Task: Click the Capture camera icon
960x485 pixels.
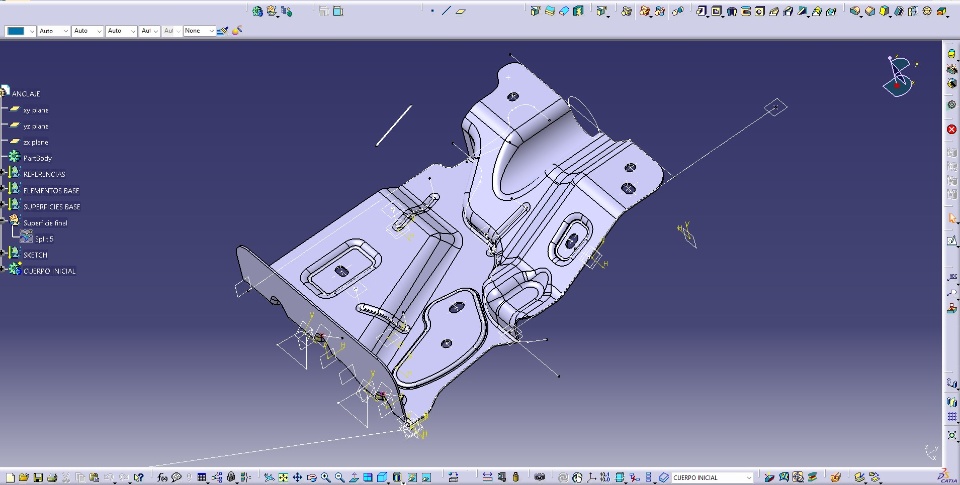Action: click(x=539, y=477)
